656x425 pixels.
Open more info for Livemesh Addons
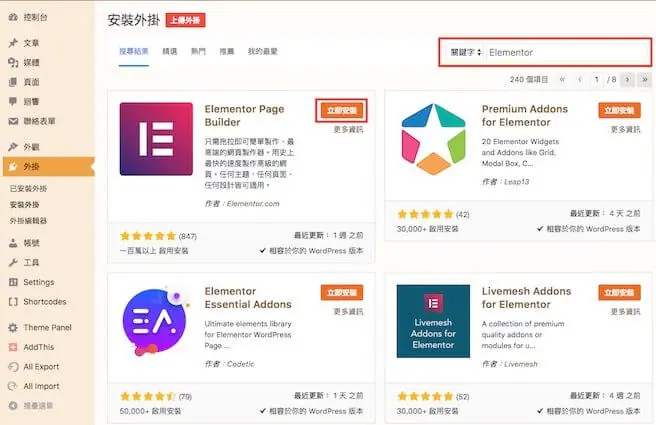625,312
